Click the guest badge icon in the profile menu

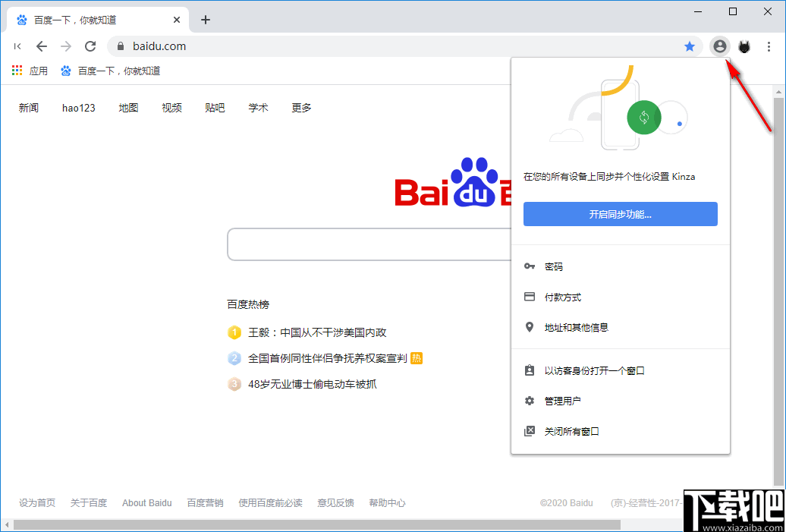tap(530, 370)
